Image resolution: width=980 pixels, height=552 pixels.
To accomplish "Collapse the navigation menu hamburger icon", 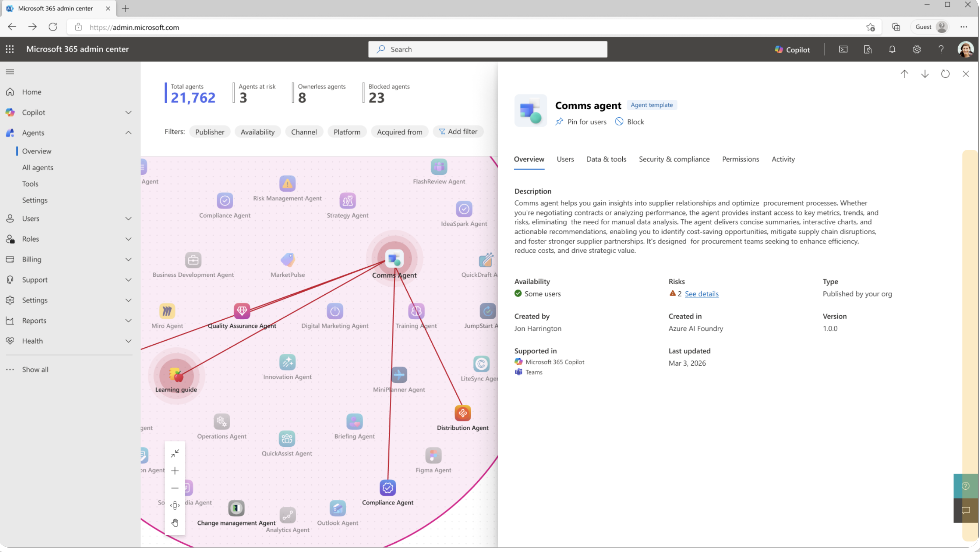I will (10, 72).
